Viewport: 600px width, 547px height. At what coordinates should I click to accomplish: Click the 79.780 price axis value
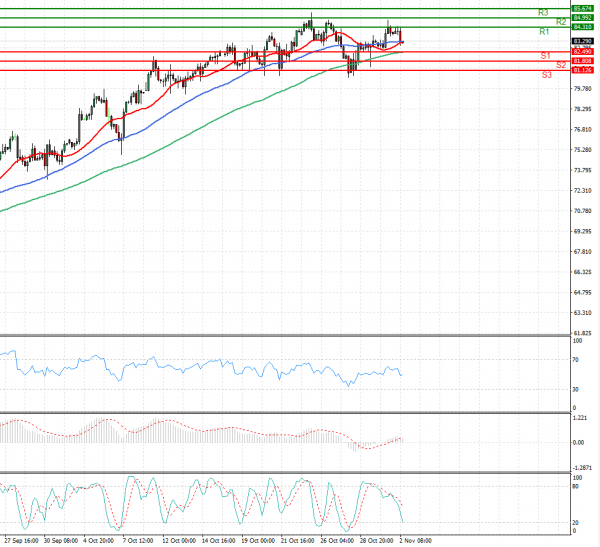582,89
